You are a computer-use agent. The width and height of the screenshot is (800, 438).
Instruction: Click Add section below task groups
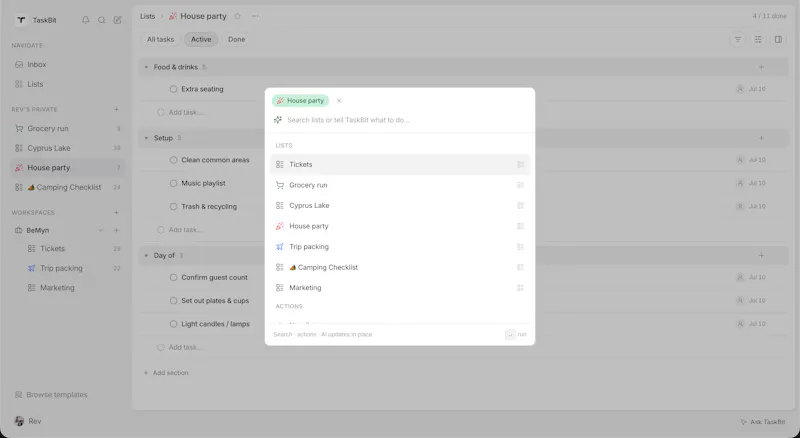[166, 373]
